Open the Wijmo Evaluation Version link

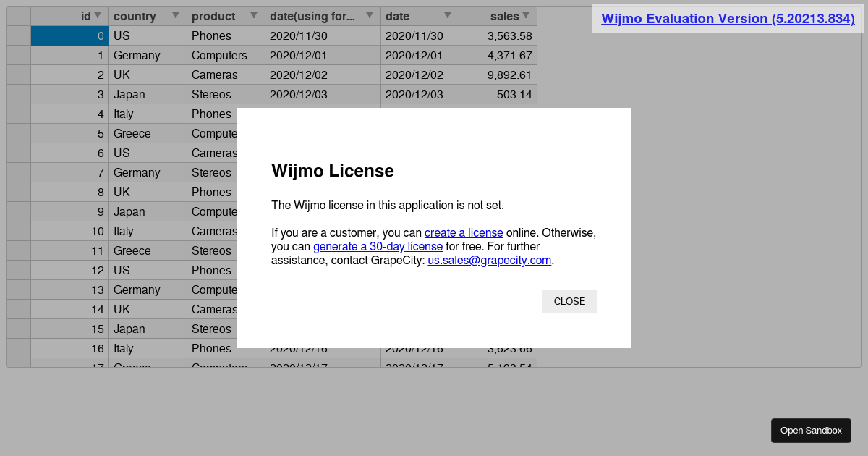(x=726, y=18)
